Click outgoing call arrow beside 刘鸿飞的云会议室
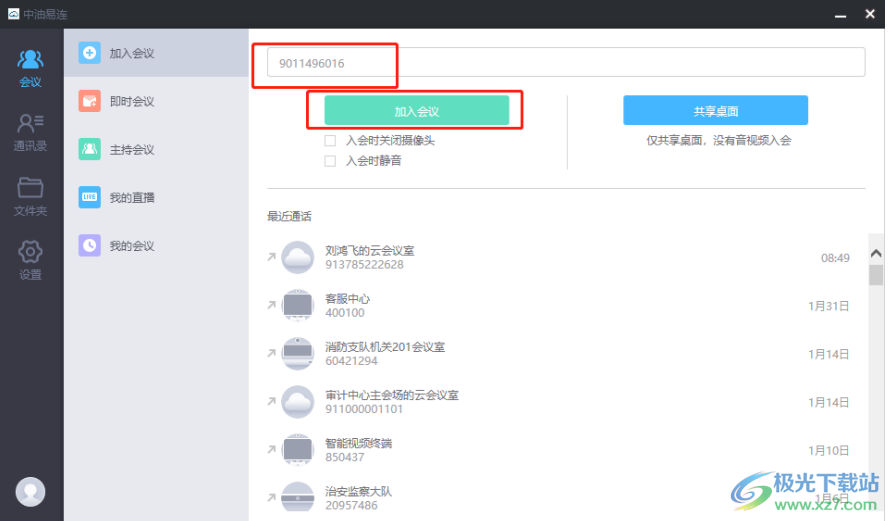This screenshot has height=521, width=890. (x=271, y=257)
